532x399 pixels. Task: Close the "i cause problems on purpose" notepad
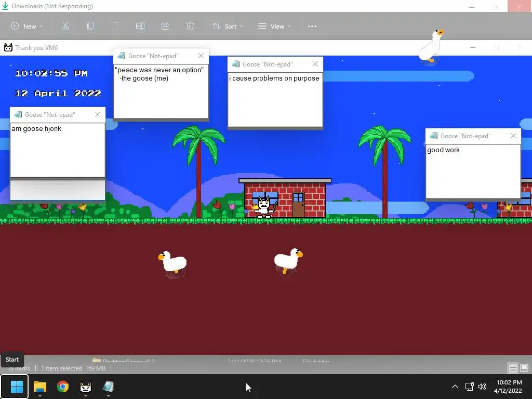pos(315,64)
